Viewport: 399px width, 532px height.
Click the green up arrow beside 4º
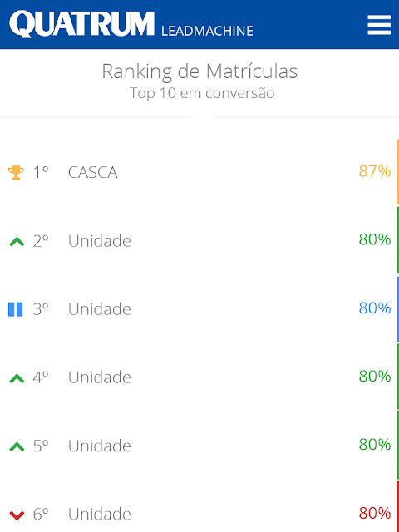(x=17, y=378)
